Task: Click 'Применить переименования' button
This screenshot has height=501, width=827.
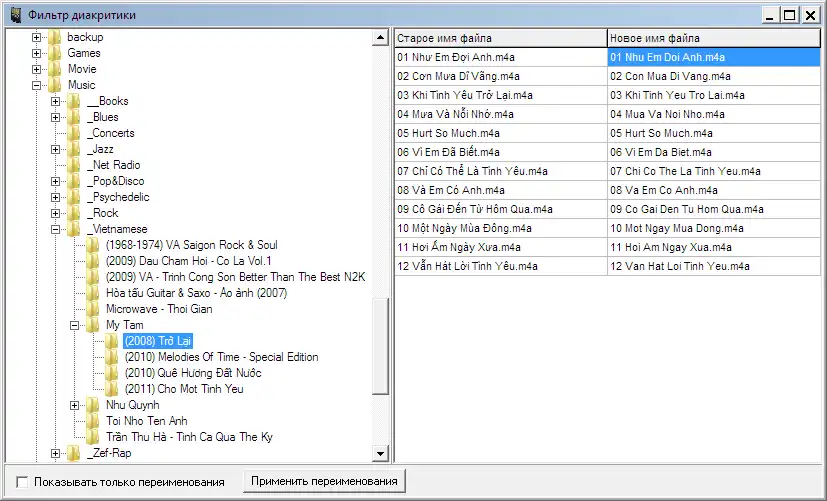Action: 324,481
